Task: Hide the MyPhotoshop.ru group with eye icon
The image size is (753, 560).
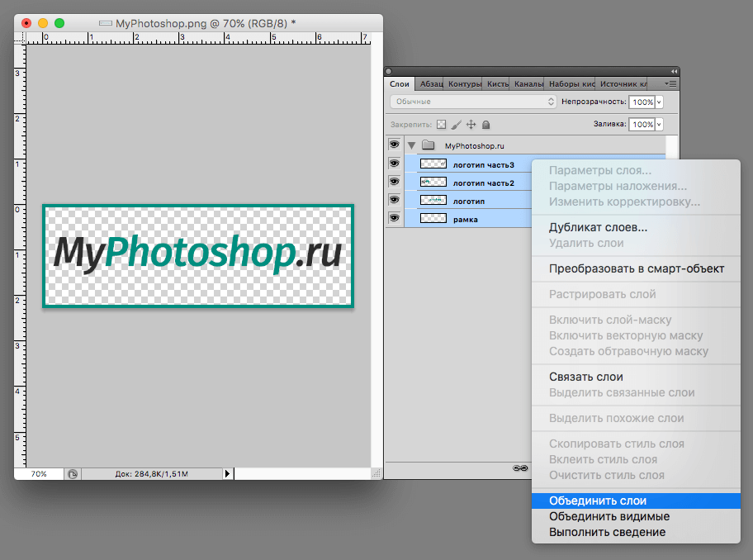Action: (395, 145)
